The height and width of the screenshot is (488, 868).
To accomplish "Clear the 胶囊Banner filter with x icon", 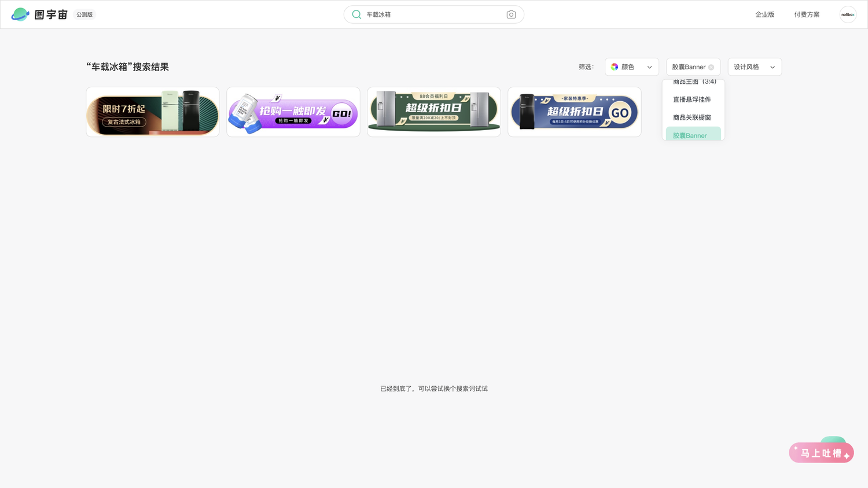I will (x=711, y=67).
